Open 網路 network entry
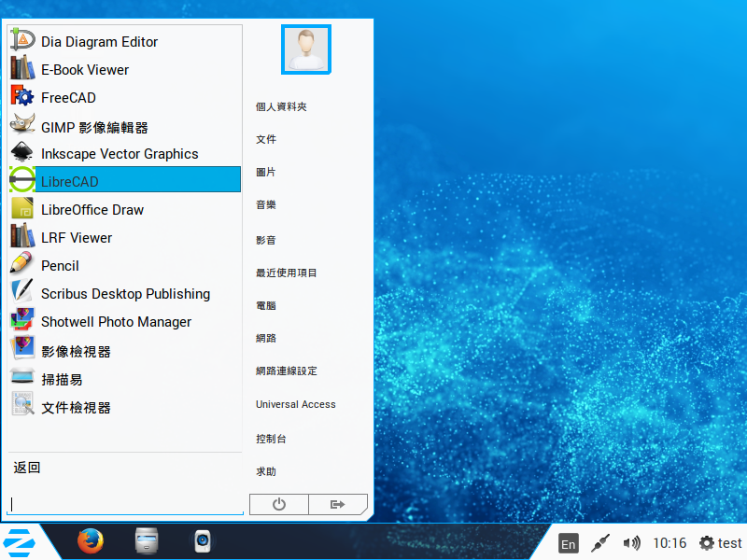This screenshot has height=560, width=747. pyautogui.click(x=266, y=339)
